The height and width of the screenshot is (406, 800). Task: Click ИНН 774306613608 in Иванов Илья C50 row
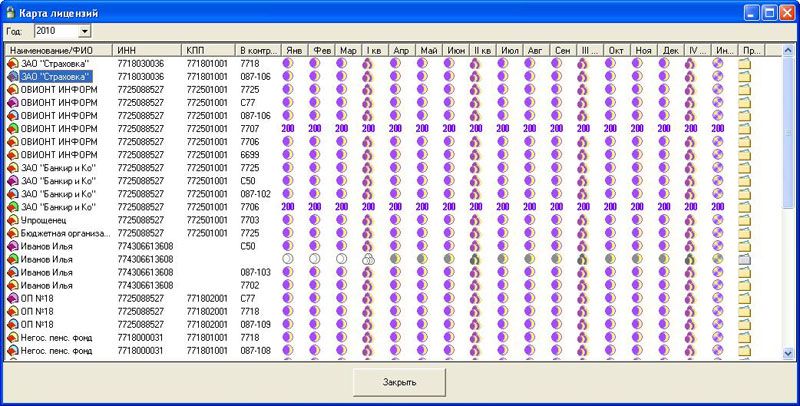click(x=145, y=246)
